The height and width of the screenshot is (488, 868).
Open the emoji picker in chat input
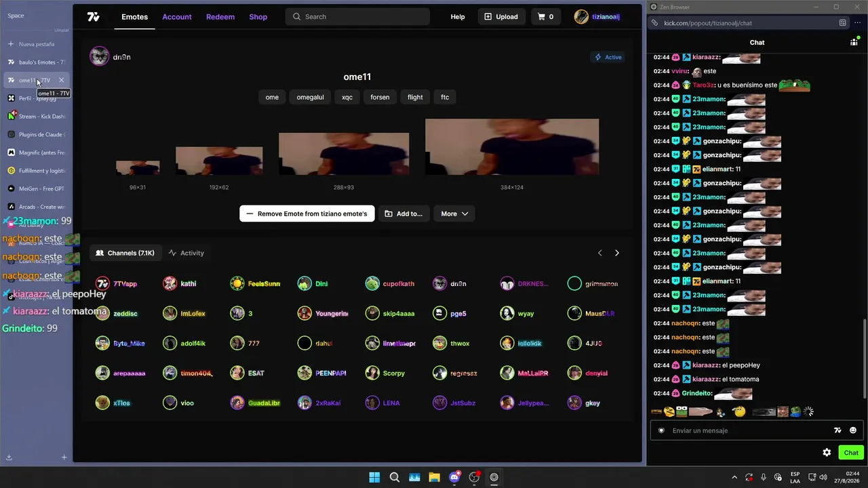853,430
